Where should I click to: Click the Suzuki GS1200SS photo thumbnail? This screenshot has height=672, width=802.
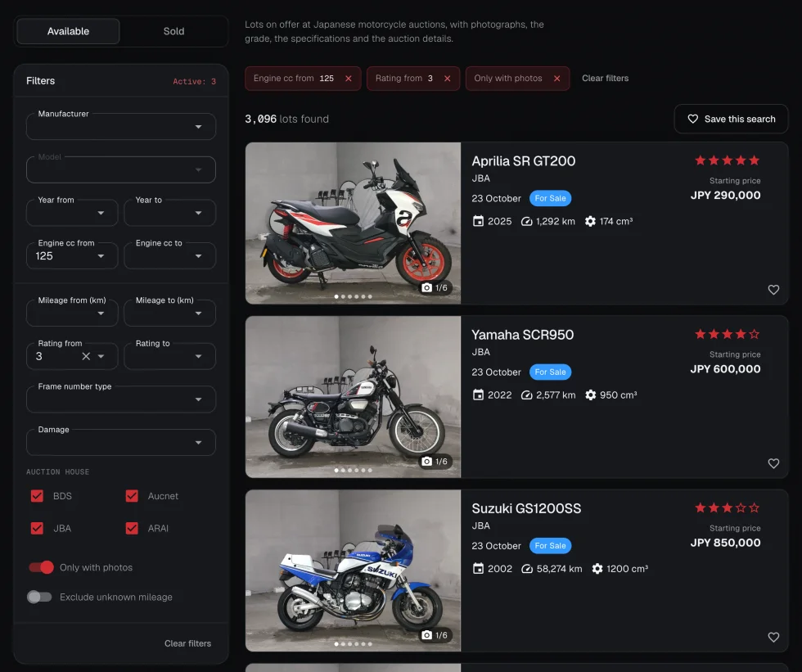tap(353, 571)
